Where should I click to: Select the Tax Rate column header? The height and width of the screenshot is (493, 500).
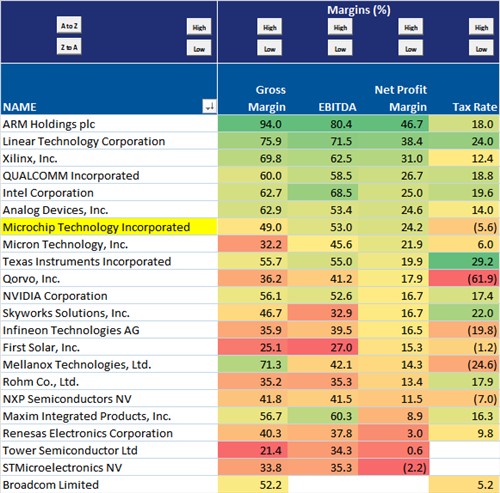464,89
